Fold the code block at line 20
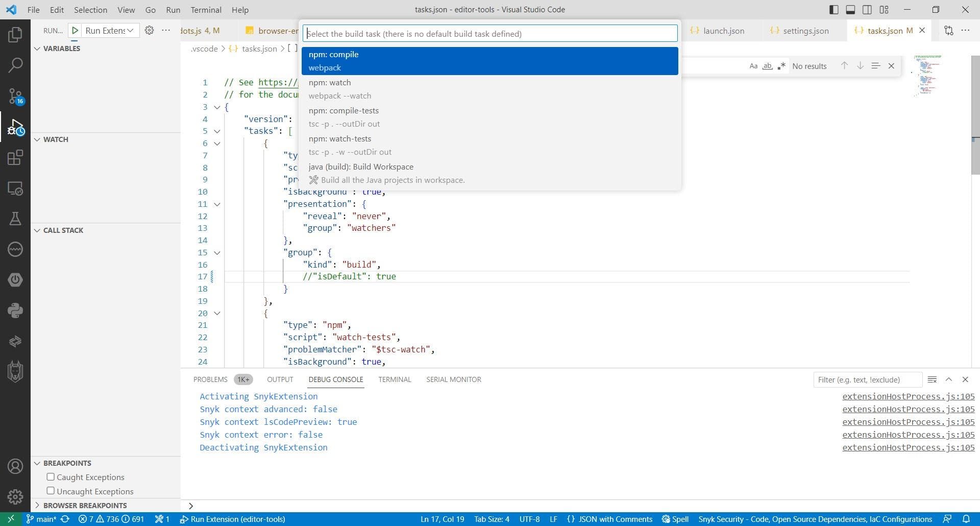 [x=217, y=314]
